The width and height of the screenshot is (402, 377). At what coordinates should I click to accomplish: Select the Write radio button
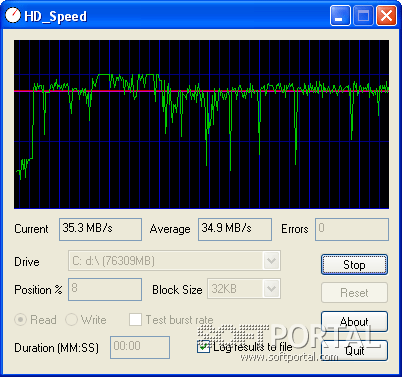click(x=71, y=320)
